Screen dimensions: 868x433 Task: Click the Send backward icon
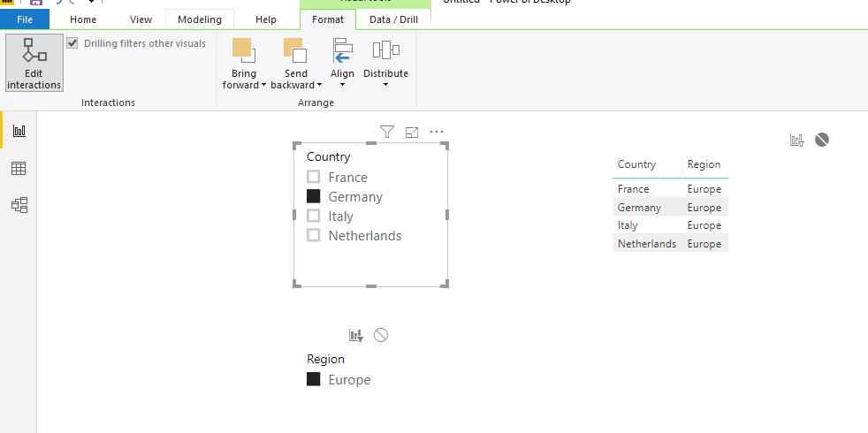pos(295,50)
